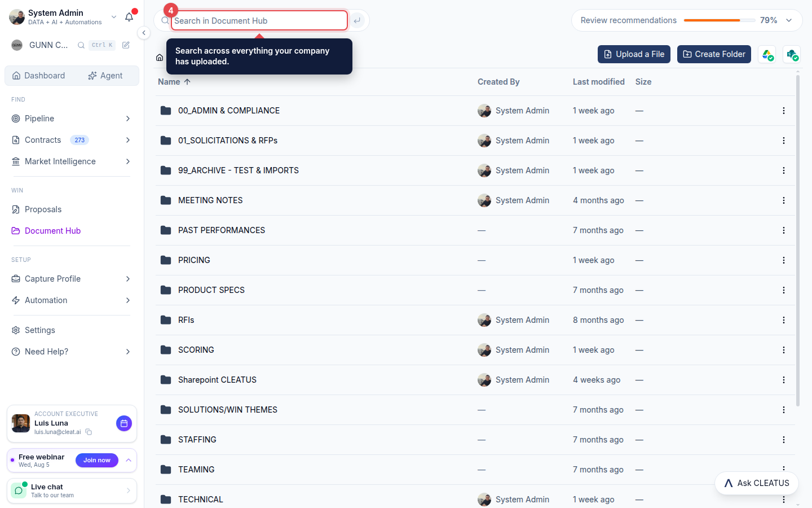This screenshot has width=812, height=508.
Task: Click the 273 contracts count badge
Action: pyautogui.click(x=80, y=140)
